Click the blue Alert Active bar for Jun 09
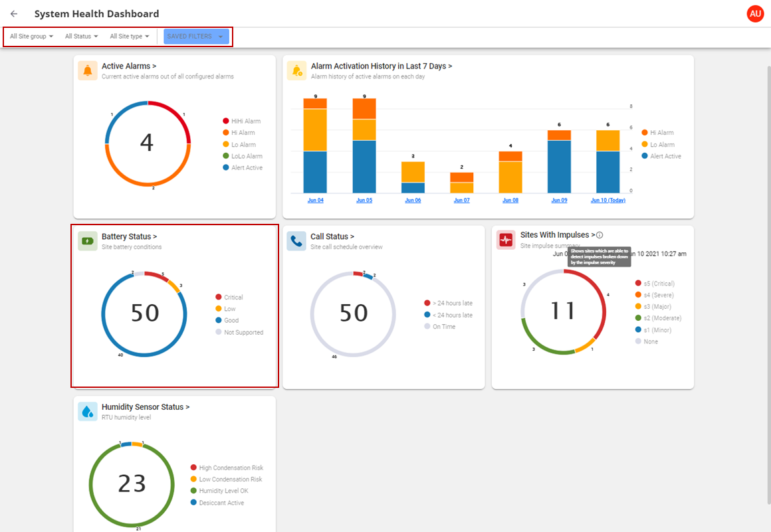771x532 pixels. click(x=559, y=167)
